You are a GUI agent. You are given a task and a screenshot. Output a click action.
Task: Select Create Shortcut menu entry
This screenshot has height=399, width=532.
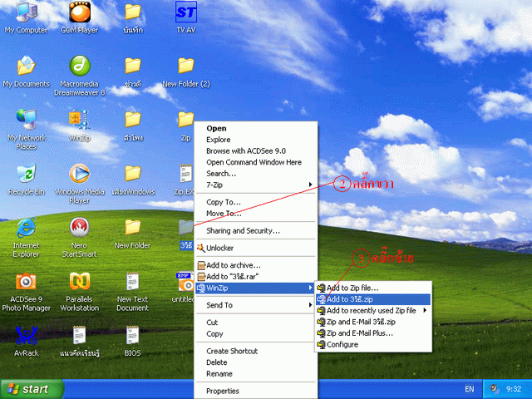click(x=256, y=351)
